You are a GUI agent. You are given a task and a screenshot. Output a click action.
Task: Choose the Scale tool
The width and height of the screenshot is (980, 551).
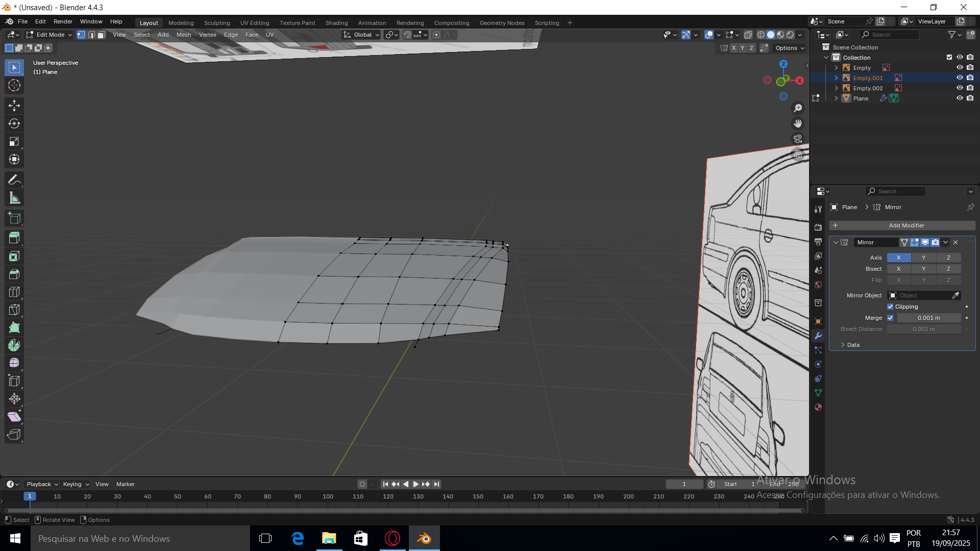(14, 141)
